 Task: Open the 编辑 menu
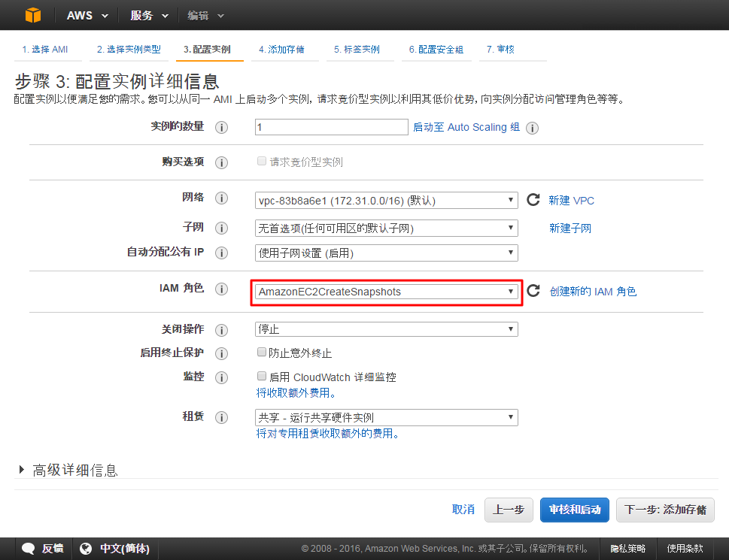coord(205,15)
